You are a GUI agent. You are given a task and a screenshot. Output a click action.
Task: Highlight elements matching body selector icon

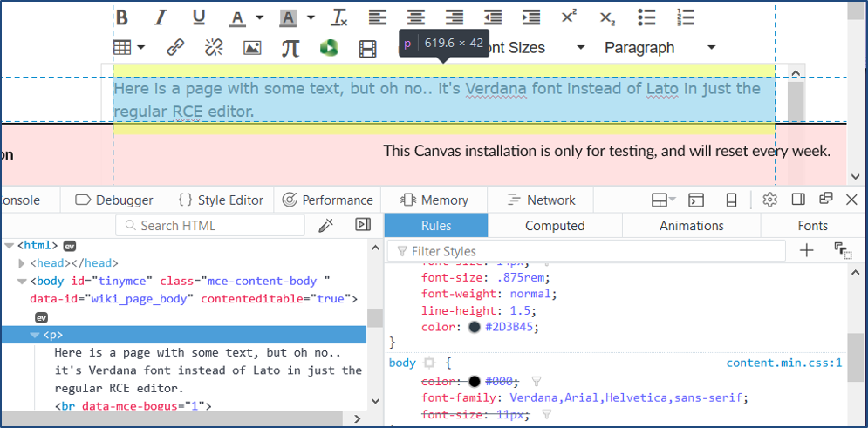point(428,363)
